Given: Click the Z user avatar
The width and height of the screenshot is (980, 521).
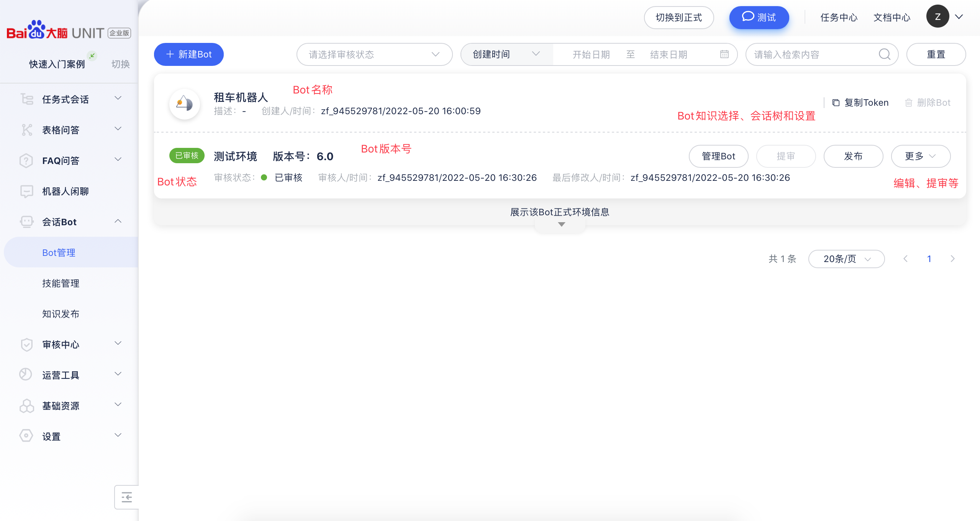Looking at the screenshot, I should 937,16.
